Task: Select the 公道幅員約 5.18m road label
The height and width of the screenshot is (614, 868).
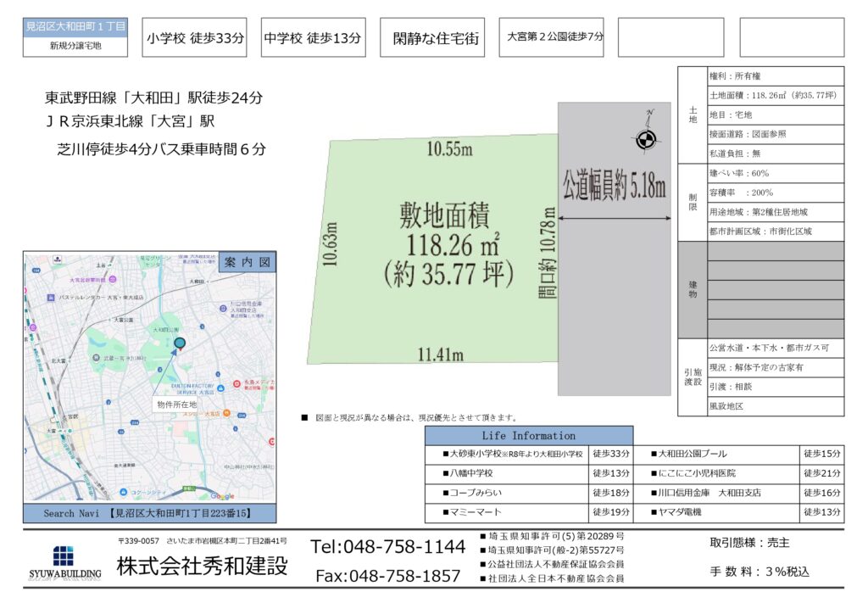Action: point(615,185)
